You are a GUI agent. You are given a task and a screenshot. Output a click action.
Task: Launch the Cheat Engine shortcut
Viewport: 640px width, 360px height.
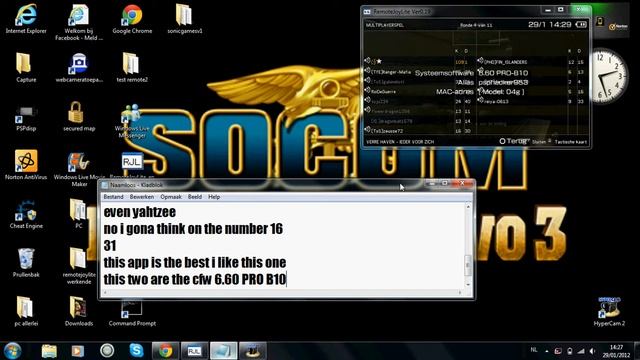click(26, 214)
